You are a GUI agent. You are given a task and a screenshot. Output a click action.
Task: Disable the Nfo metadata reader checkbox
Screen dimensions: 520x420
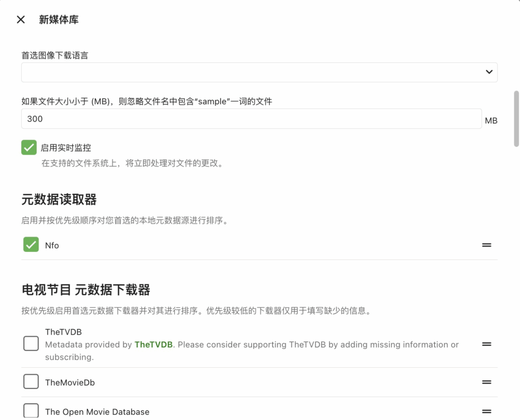tap(31, 245)
